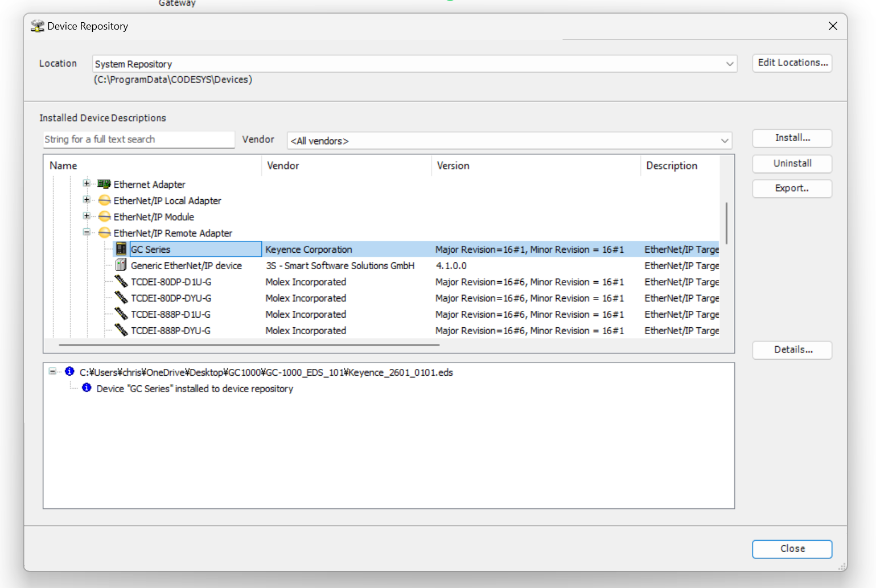876x588 pixels.
Task: Click the 3S - Smart Software Solutions GmbH cell
Action: point(340,266)
